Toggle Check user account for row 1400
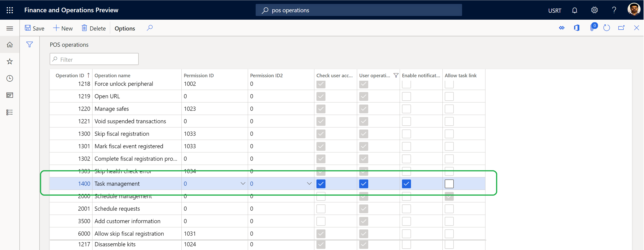The height and width of the screenshot is (250, 644). click(x=321, y=184)
